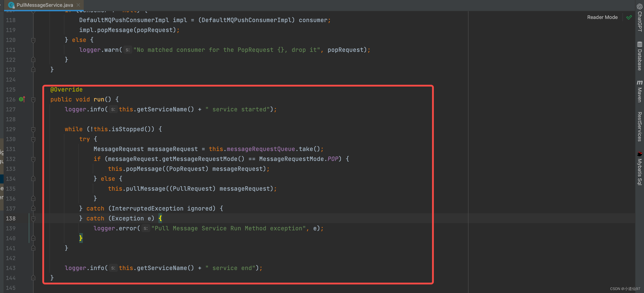
Task: Collapse the catch Exception block at line 138
Action: point(33,219)
